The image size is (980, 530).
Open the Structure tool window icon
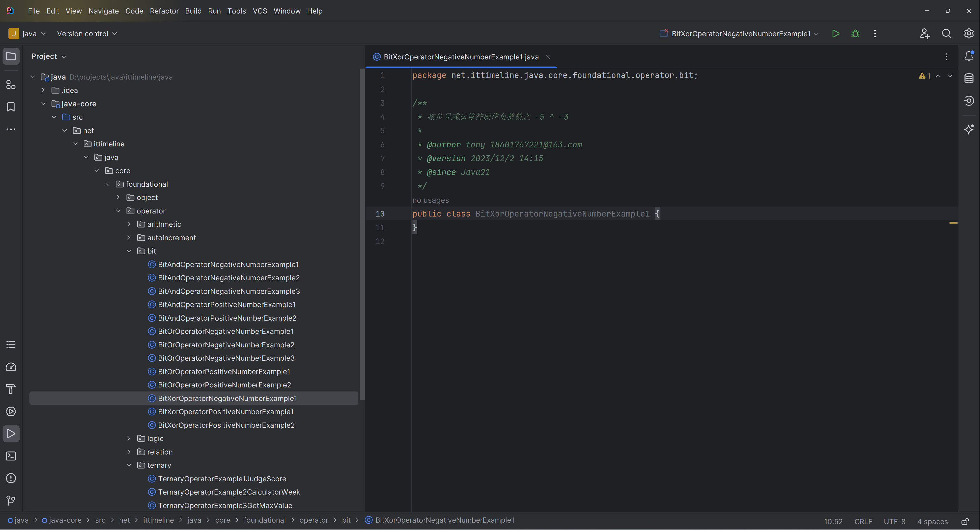(x=11, y=84)
